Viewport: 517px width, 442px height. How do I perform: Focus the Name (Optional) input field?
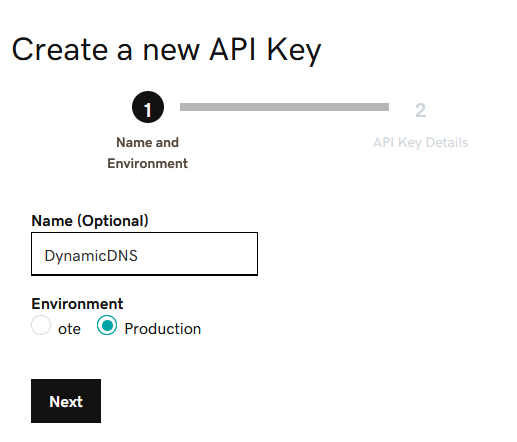[x=144, y=254]
